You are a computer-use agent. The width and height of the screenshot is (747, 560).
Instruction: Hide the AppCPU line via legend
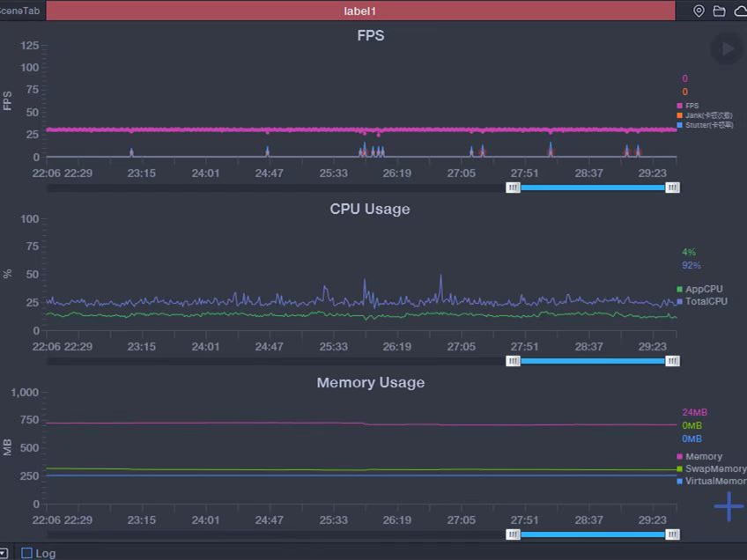coord(703,289)
